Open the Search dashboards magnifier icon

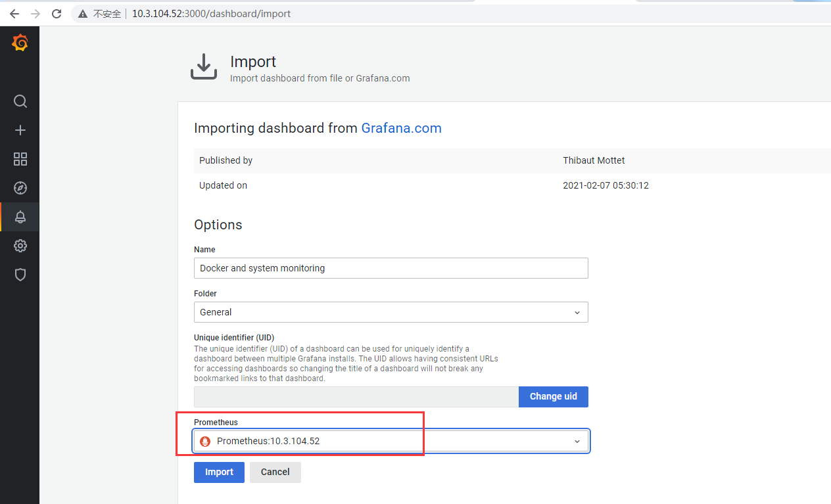click(20, 101)
